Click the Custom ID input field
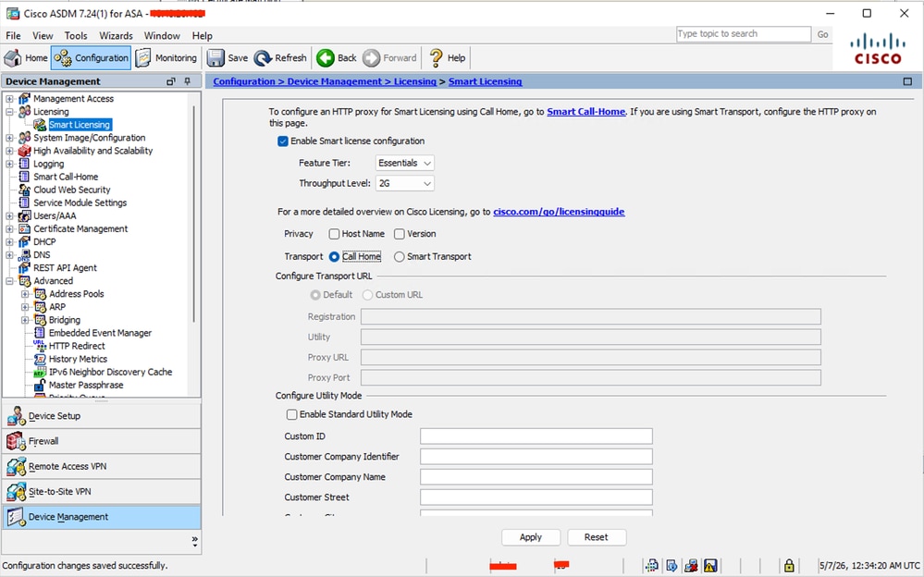Viewport: 924px width, 577px height. 536,436
